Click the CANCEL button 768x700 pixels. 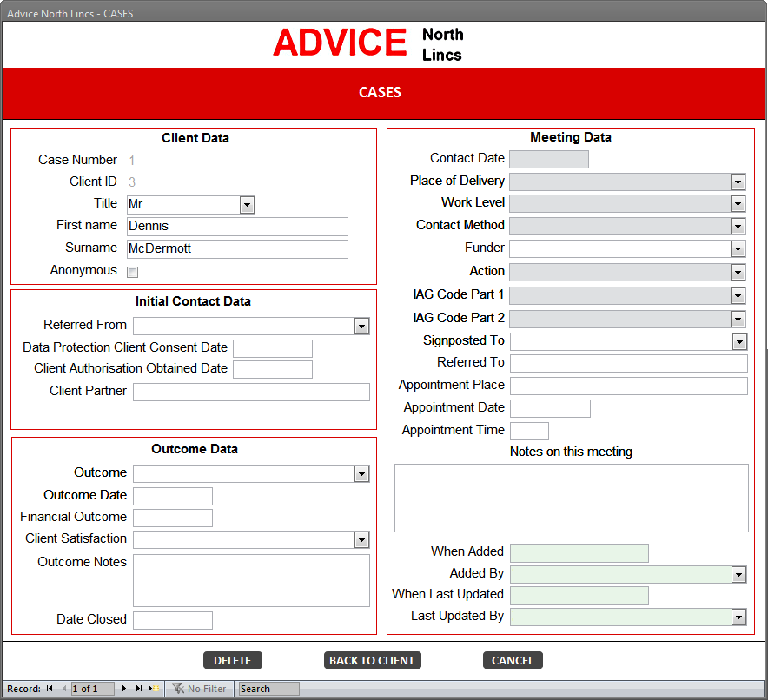pyautogui.click(x=513, y=660)
